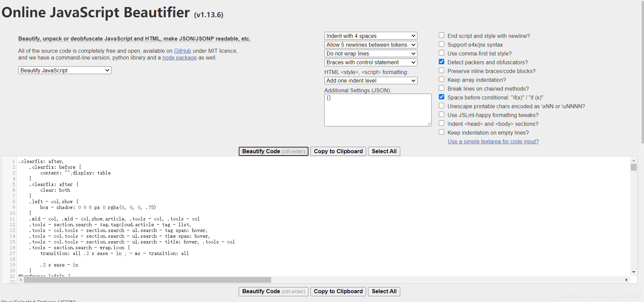Open Allow 5 newlines between tokens dropdown
Viewport: 644px width, 302px height.
tap(371, 45)
